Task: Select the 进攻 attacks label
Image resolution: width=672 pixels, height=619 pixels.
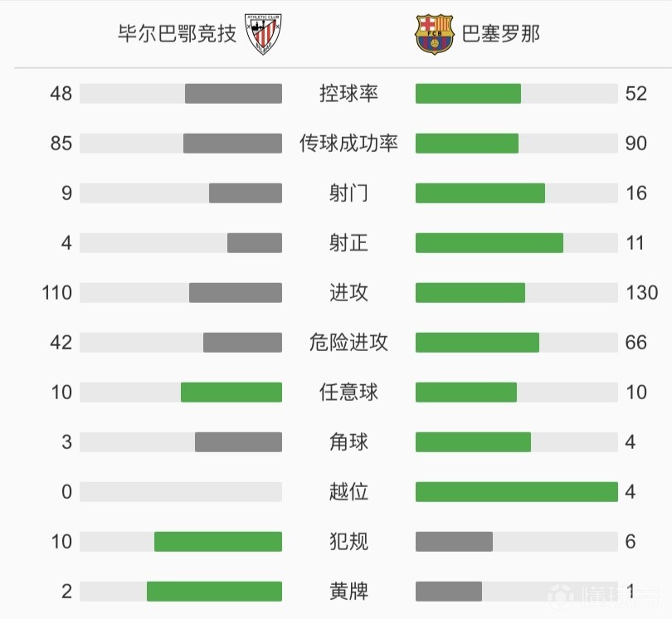Action: tap(348, 292)
